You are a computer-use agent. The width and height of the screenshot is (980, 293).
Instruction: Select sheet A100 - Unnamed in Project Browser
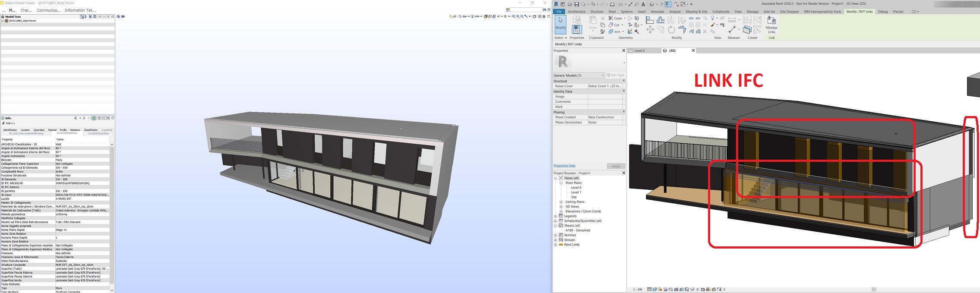578,230
